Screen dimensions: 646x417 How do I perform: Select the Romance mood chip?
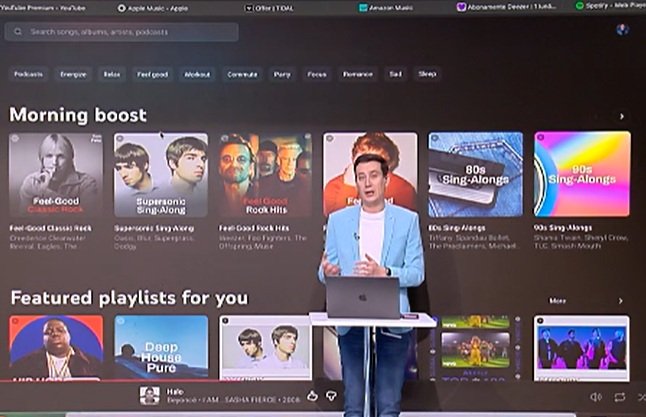(358, 74)
